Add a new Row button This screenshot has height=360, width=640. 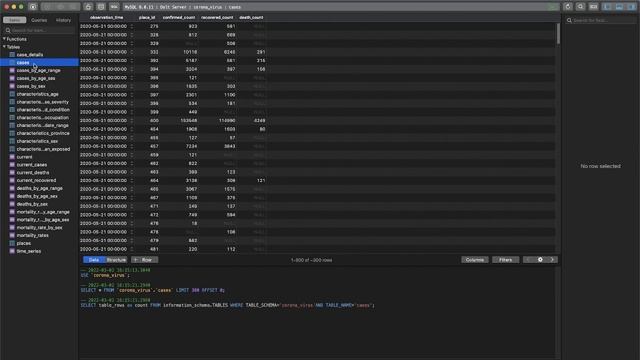point(144,260)
